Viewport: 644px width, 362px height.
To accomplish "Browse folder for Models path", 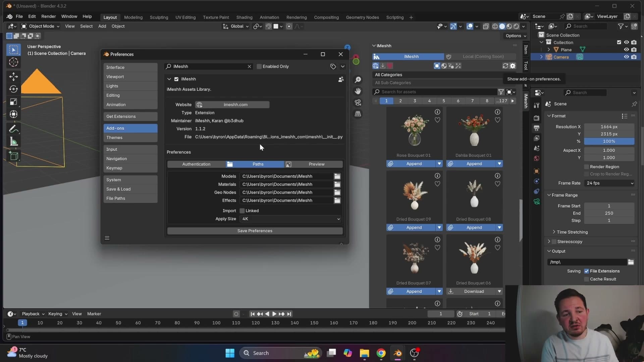I will 337,176.
